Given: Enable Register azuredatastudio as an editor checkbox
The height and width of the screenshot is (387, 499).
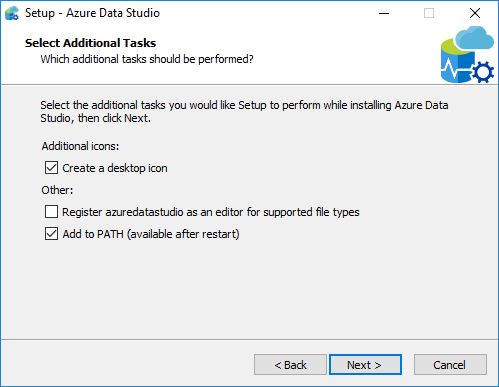Looking at the screenshot, I should click(x=51, y=212).
